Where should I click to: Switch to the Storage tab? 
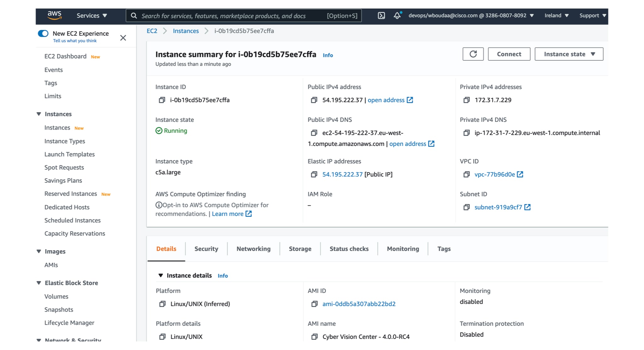tap(300, 249)
